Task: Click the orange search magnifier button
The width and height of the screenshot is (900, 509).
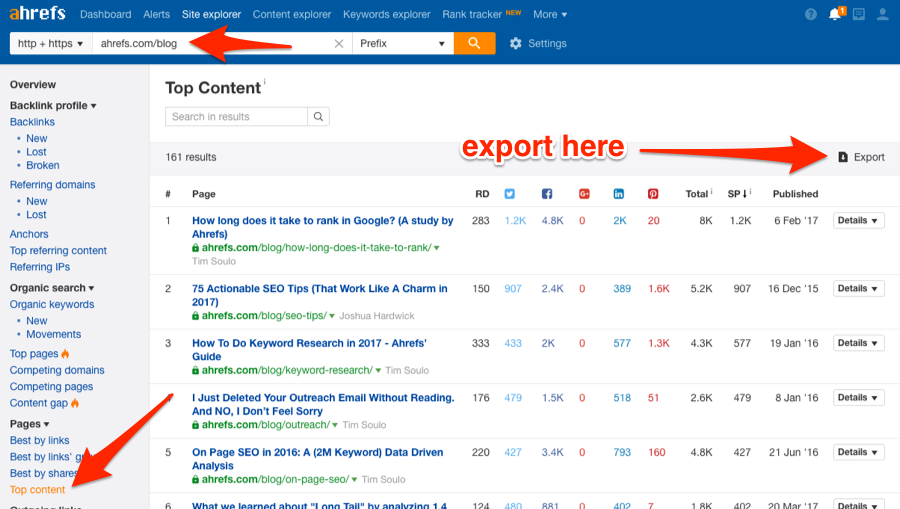Action: 474,43
